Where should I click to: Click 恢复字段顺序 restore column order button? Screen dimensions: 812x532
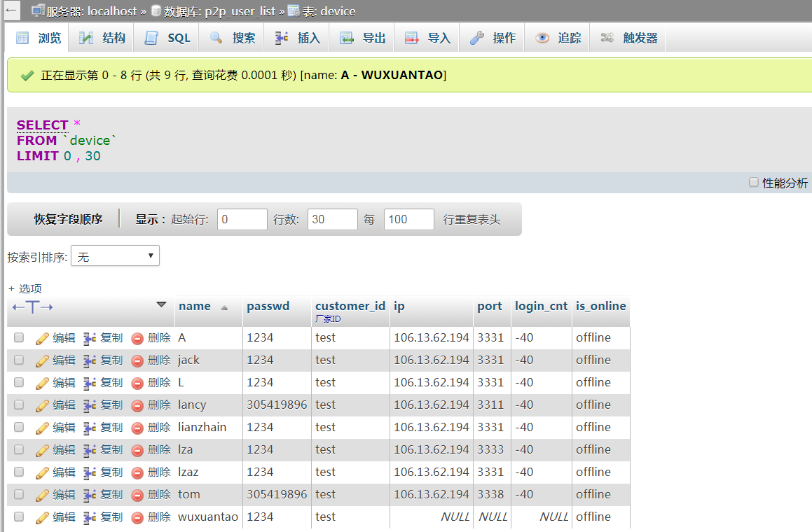coord(69,219)
